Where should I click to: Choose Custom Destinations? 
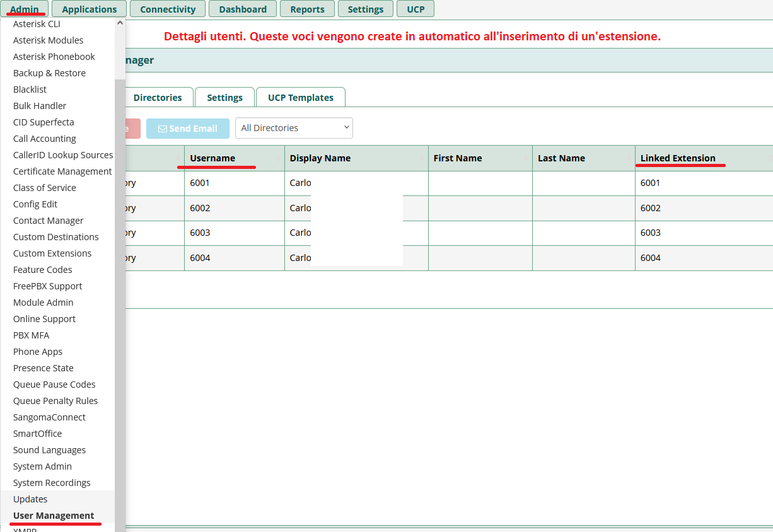click(56, 237)
